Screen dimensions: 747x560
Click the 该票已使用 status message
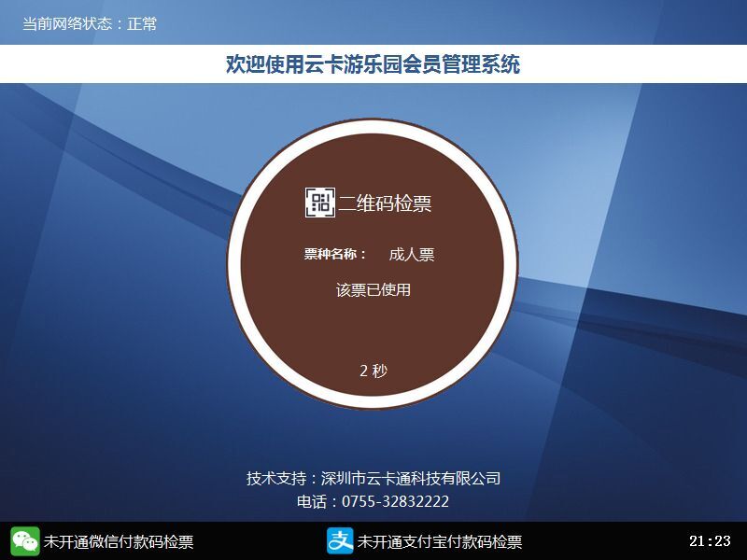(x=373, y=289)
